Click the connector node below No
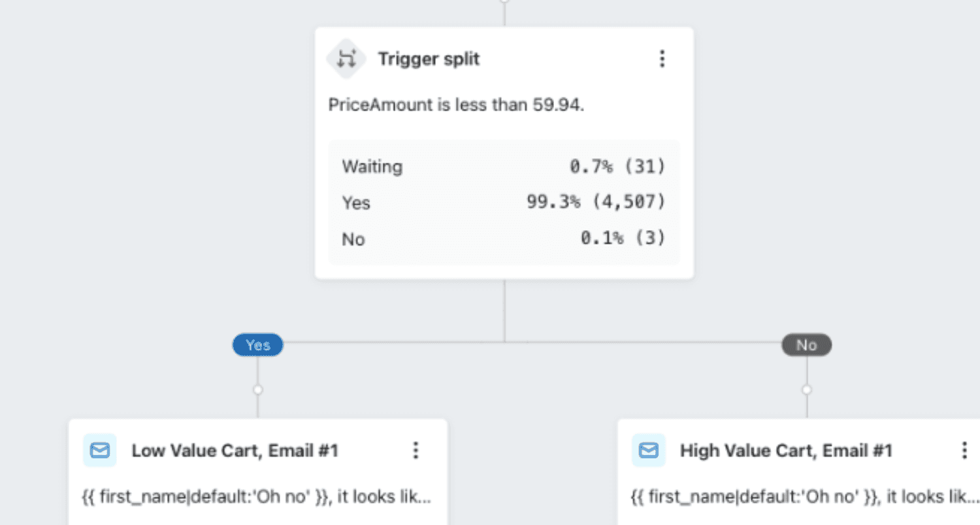The width and height of the screenshot is (980, 525). [x=807, y=390]
